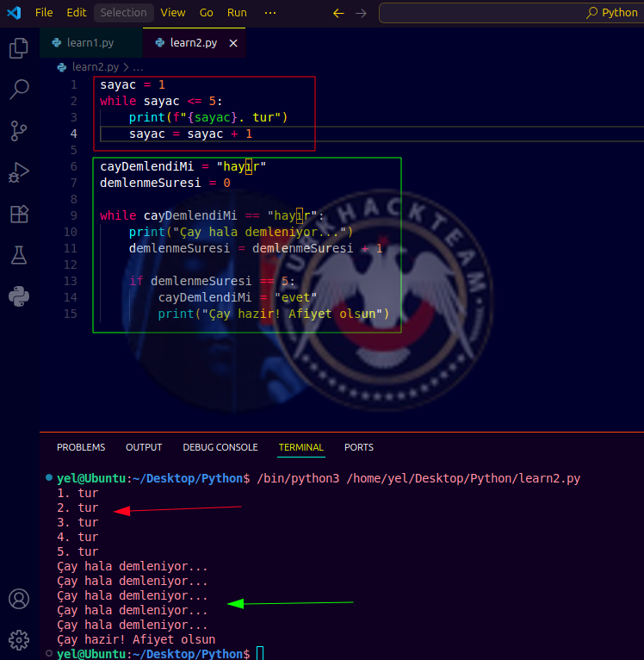Switch to the DEBUG CONSOLE tab
The height and width of the screenshot is (660, 644).
(x=220, y=447)
